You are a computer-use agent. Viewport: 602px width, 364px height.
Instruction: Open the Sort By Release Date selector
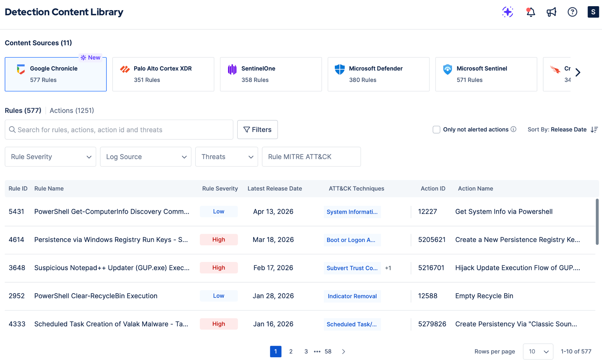pos(557,130)
